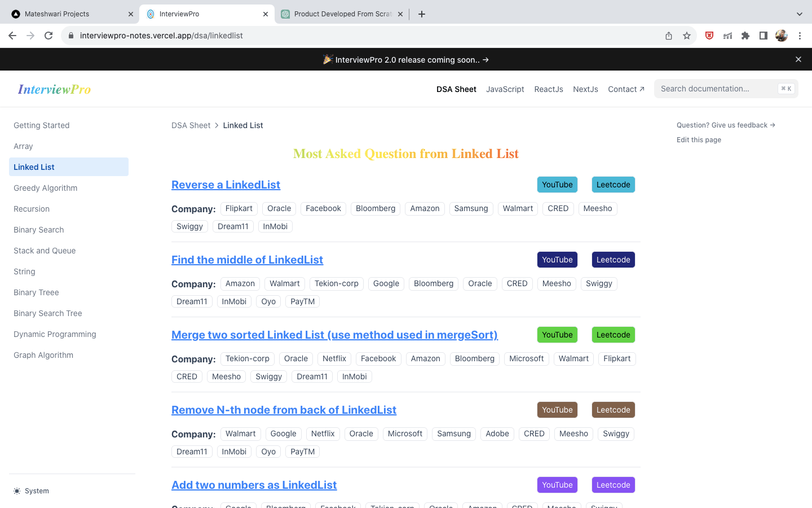Open Dynamic Programming in the sidebar
This screenshot has height=508, width=812.
(69, 334)
